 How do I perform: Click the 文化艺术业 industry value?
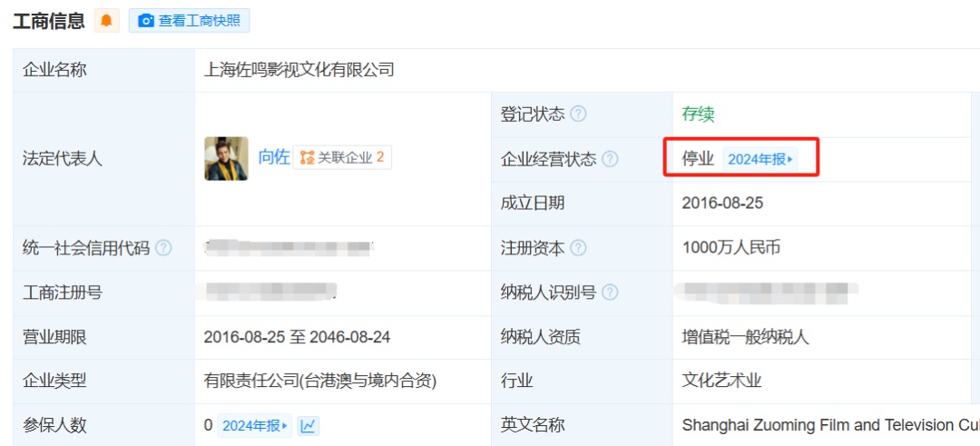pos(722,381)
